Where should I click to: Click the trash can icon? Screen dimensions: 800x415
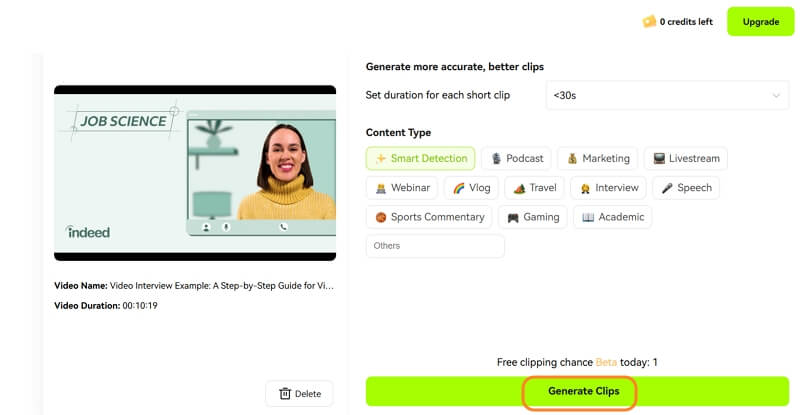[285, 394]
